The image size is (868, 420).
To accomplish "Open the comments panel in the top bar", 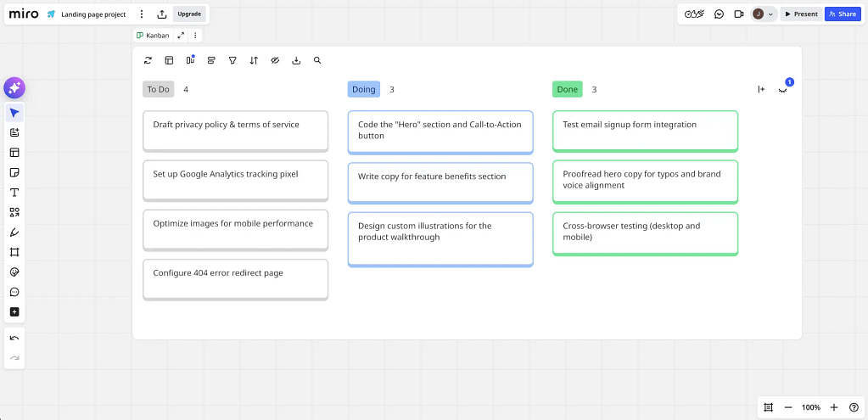I will pos(719,14).
